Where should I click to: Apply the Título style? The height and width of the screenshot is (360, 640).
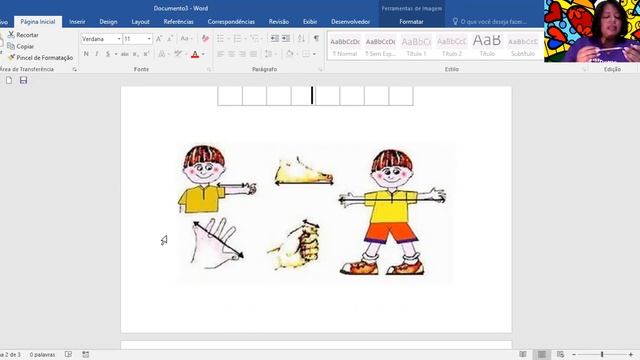(x=487, y=46)
